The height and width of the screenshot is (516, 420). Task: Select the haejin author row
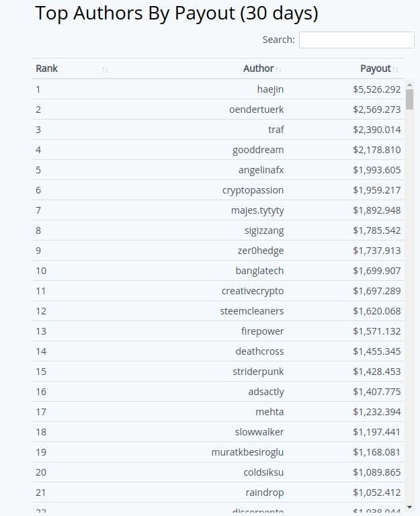pos(270,89)
